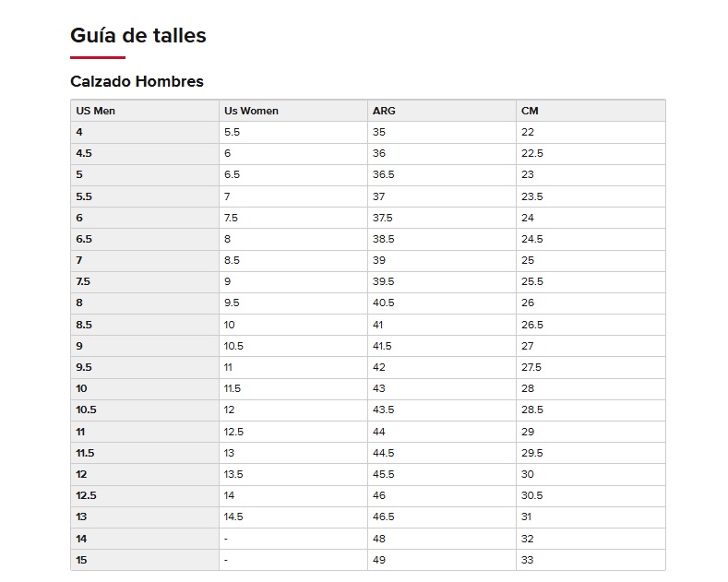This screenshot has width=728, height=582.
Task: Select the 'ARG' column header
Action: [x=384, y=111]
